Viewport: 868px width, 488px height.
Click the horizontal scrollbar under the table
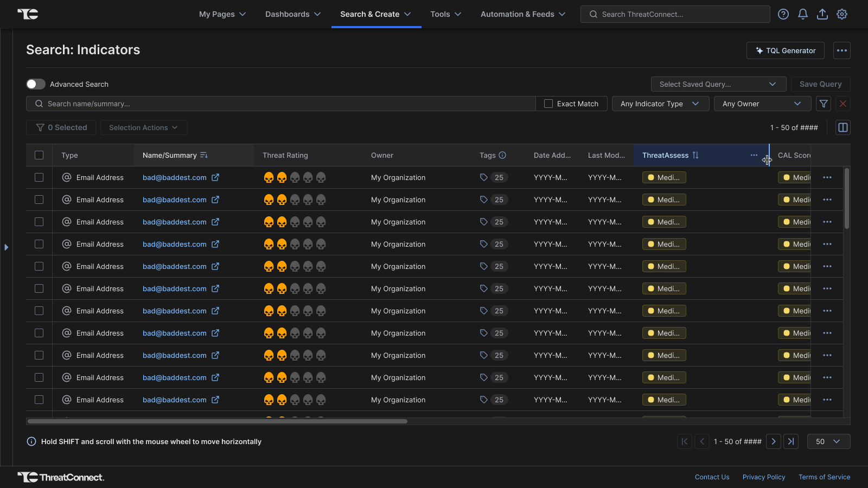point(217,421)
